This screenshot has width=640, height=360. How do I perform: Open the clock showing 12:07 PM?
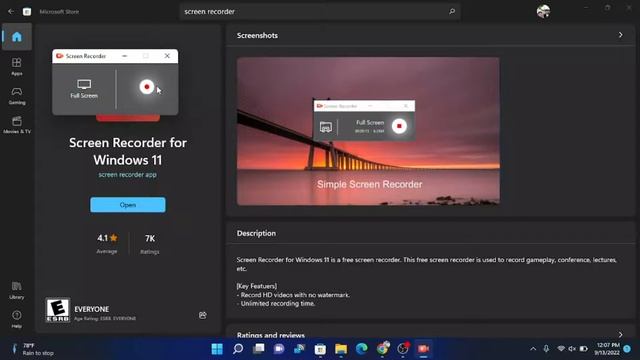click(607, 349)
